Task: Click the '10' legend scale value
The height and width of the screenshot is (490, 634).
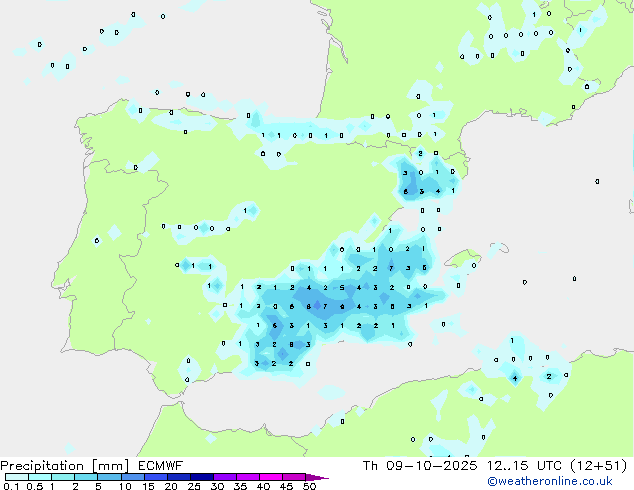Action: 125,486
